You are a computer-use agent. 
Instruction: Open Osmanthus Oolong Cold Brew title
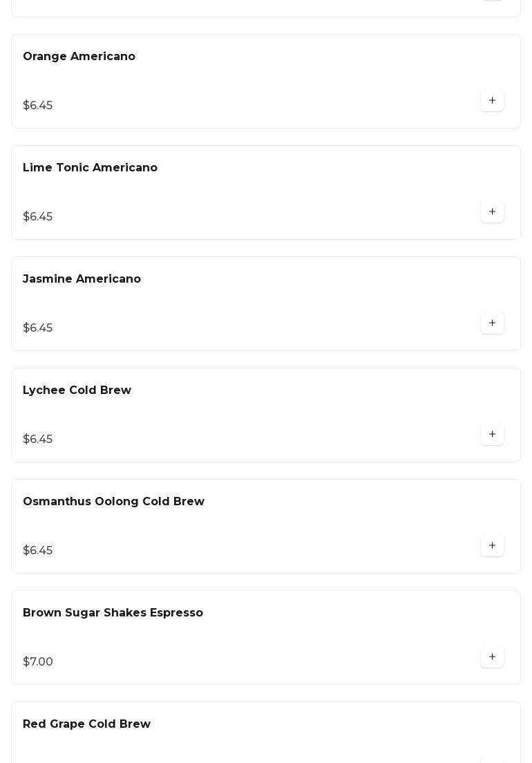tap(113, 501)
